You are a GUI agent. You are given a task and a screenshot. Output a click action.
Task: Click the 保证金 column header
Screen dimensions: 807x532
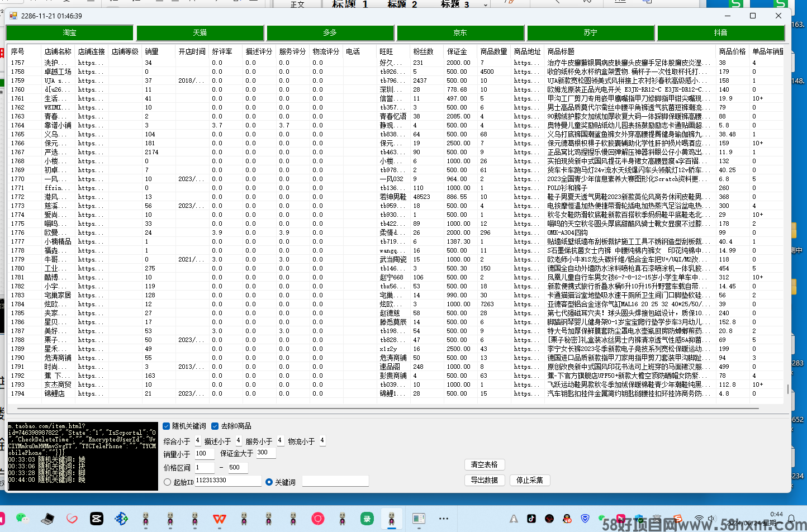pyautogui.click(x=461, y=51)
